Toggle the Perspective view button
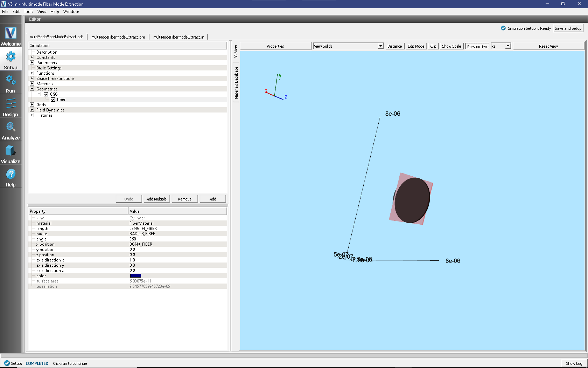 pos(477,46)
